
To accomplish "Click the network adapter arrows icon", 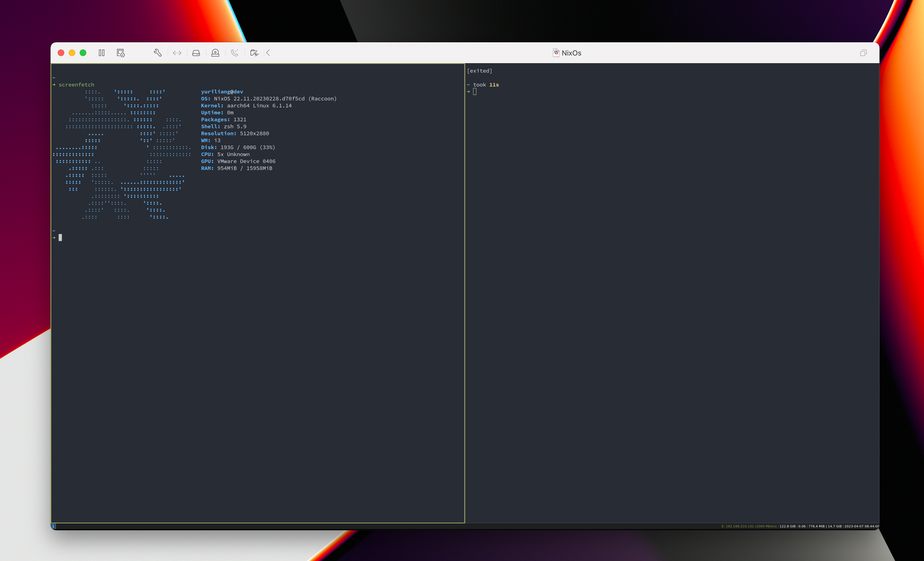I will coord(177,53).
